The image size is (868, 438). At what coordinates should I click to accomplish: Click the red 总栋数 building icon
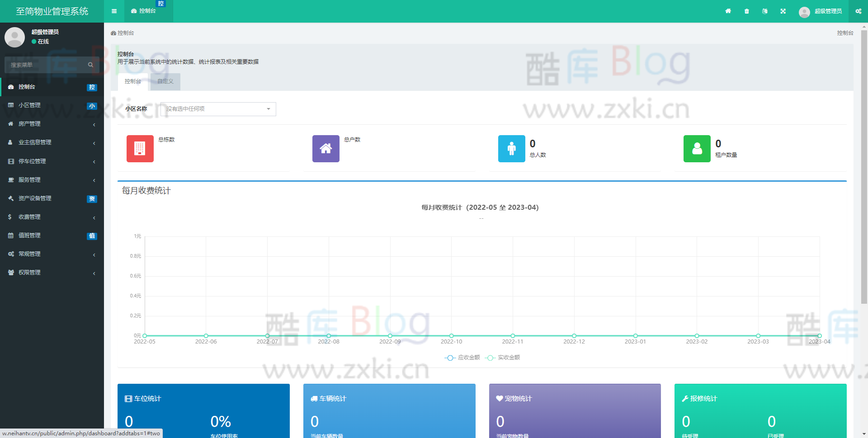pos(140,149)
